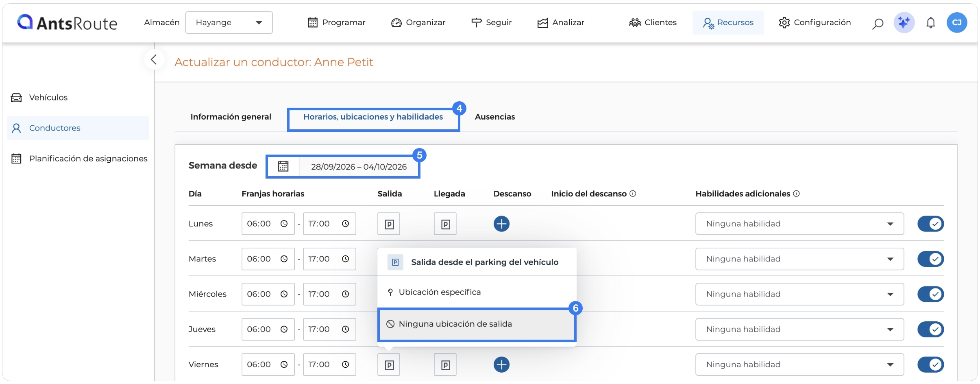Click Monday's departure parking icon
Image resolution: width=980 pixels, height=384 pixels.
[x=389, y=224]
